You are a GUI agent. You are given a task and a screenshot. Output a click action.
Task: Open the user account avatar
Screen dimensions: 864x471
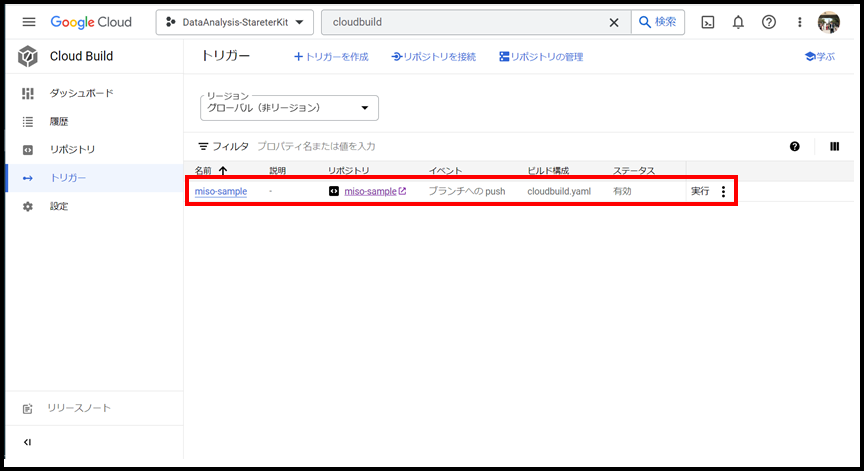tap(828, 22)
